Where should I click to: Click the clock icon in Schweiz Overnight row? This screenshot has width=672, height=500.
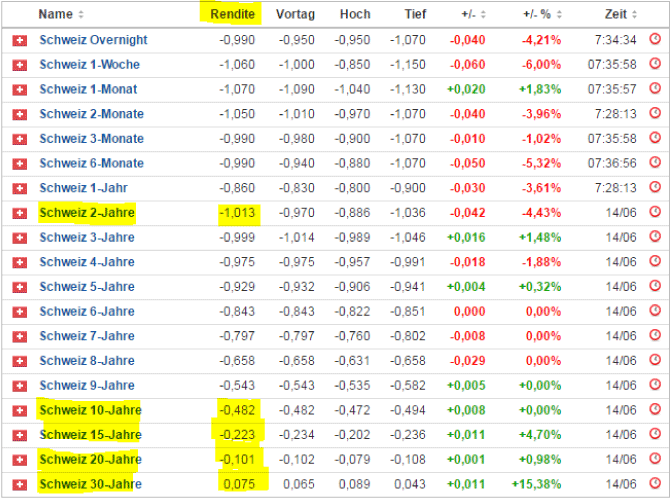655,40
